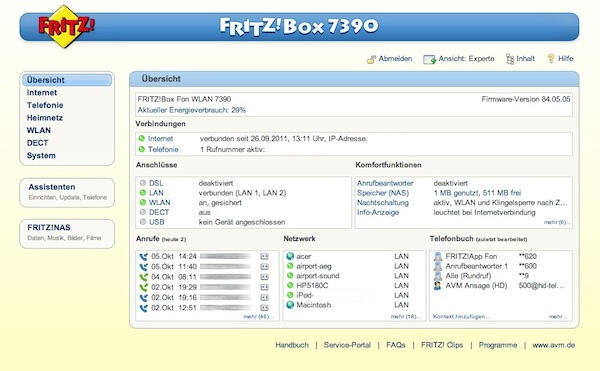This screenshot has width=600, height=371.
Task: Open the Speicher (NAS) link
Action: click(x=383, y=193)
